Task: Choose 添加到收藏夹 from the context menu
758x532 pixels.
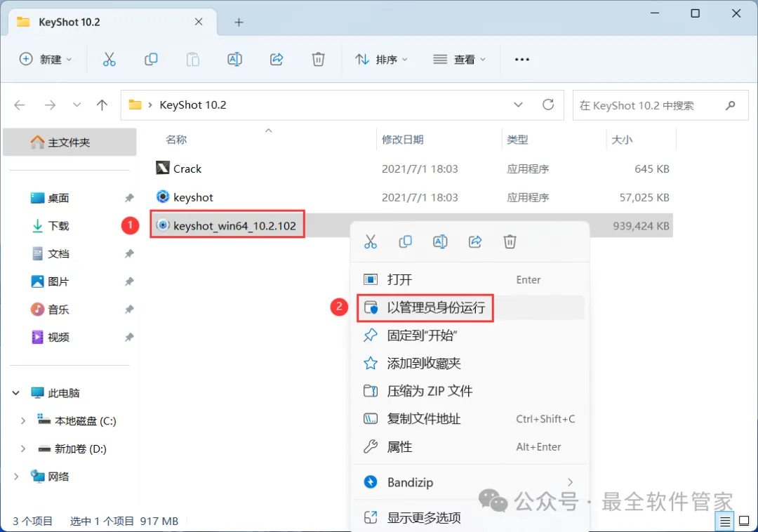Action: click(x=470, y=364)
